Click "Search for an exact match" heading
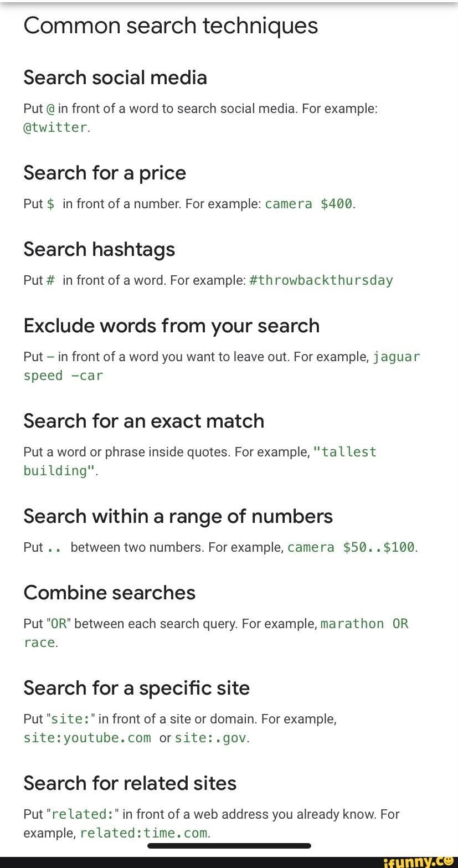 click(144, 421)
